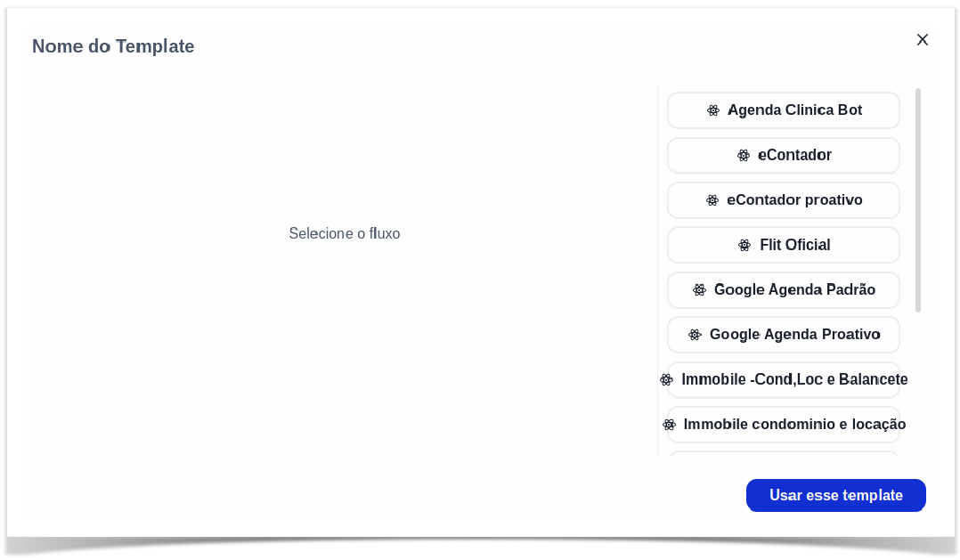Click the atom icon beside Google Agenda Padrão
This screenshot has height=560, width=960.
point(699,290)
